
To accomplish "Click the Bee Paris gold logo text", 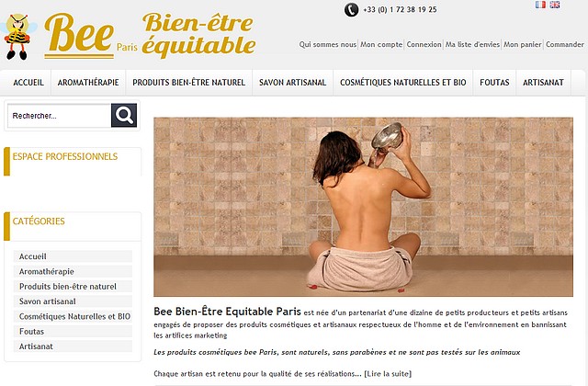I will click(x=90, y=36).
